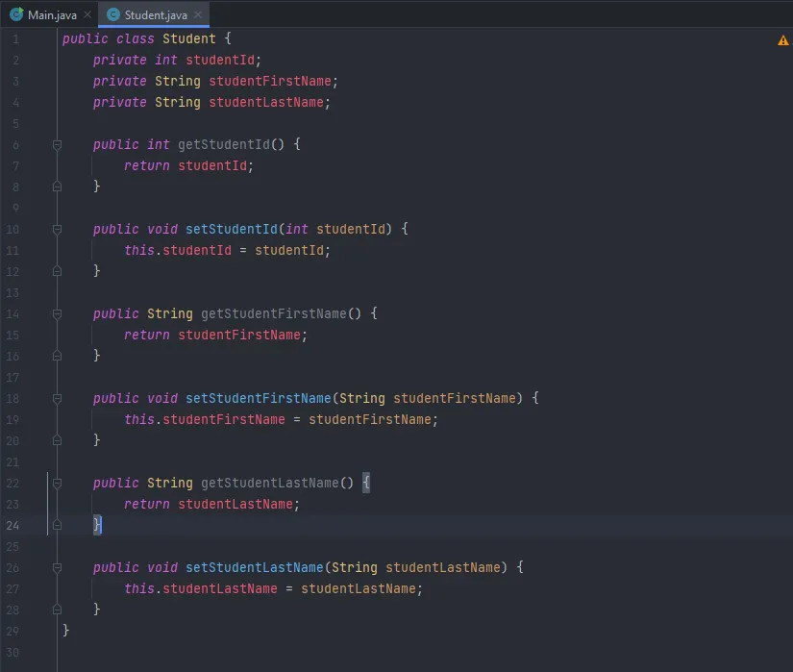Click 'String studentFirstName' parameter on line 18
The height and width of the screenshot is (672, 793).
(x=428, y=398)
